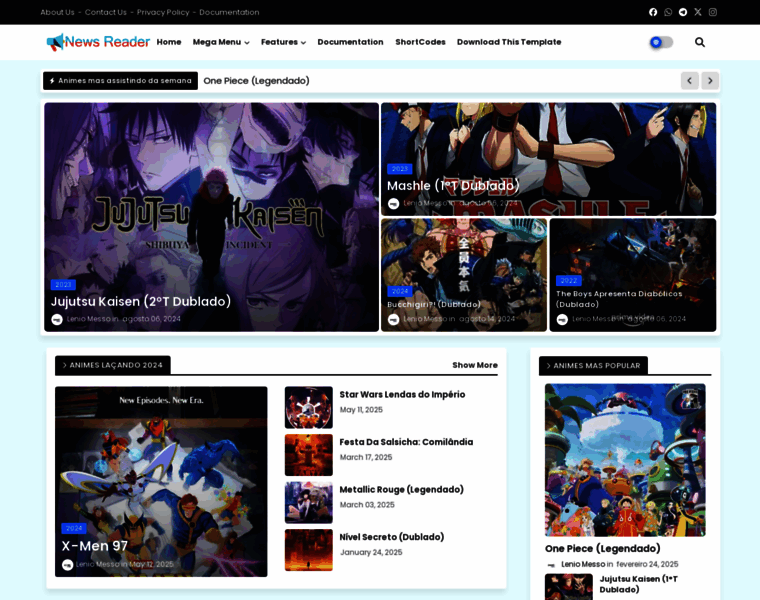The height and width of the screenshot is (600, 760).
Task: Click Animes mas assistindo da semana label
Action: pos(120,81)
